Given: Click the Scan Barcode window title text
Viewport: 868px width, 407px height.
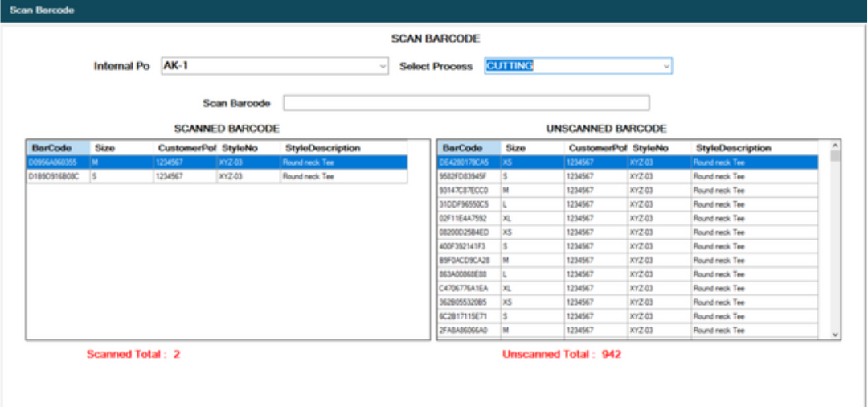Looking at the screenshot, I should [42, 10].
